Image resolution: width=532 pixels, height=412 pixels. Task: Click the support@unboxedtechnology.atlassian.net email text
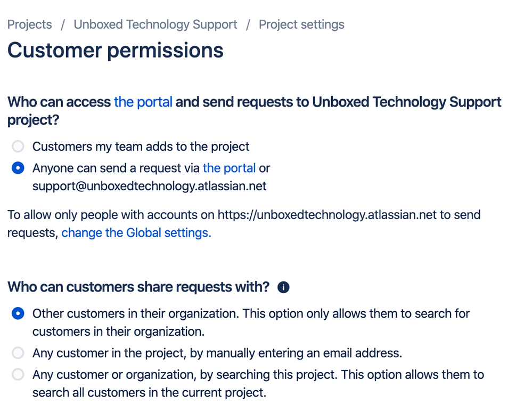[149, 186]
